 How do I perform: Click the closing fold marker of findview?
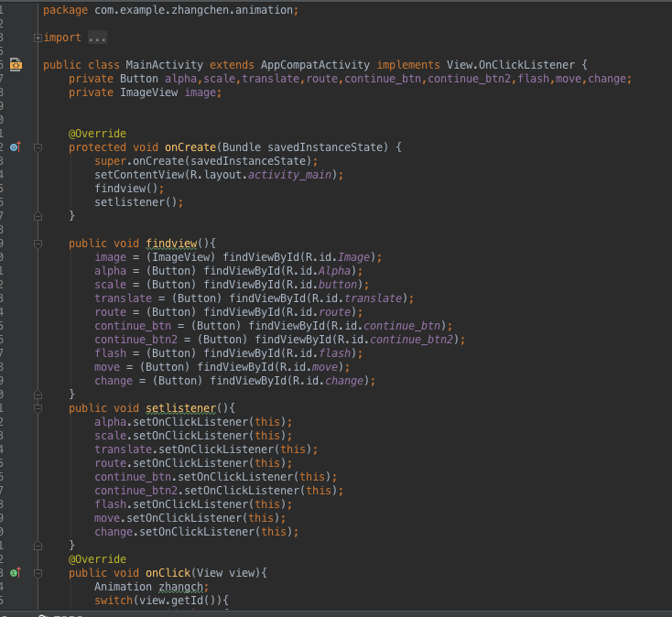(38, 394)
